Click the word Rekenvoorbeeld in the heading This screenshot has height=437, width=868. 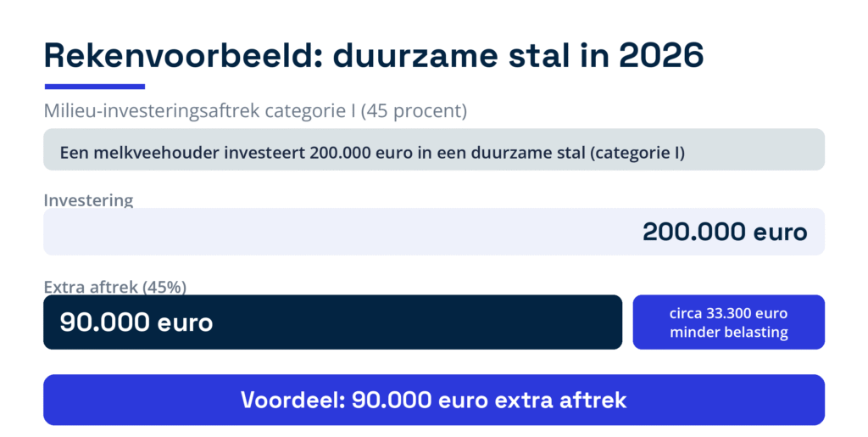tap(183, 55)
